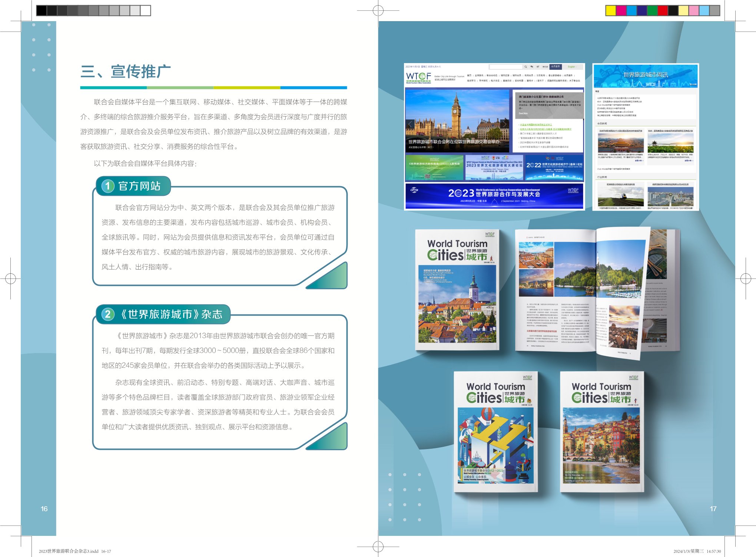756x557 pixels.
Task: Click the 《世界旅游城市》杂志 section title
Action: [x=171, y=314]
